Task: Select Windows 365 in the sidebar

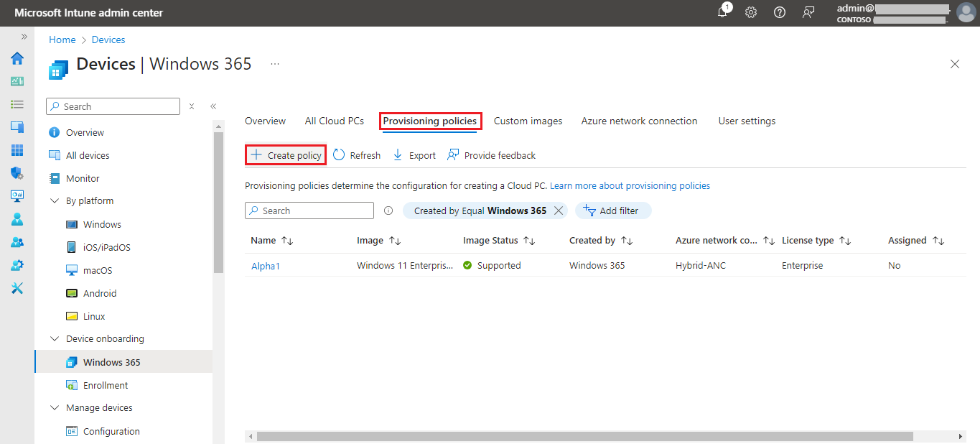Action: click(x=123, y=362)
